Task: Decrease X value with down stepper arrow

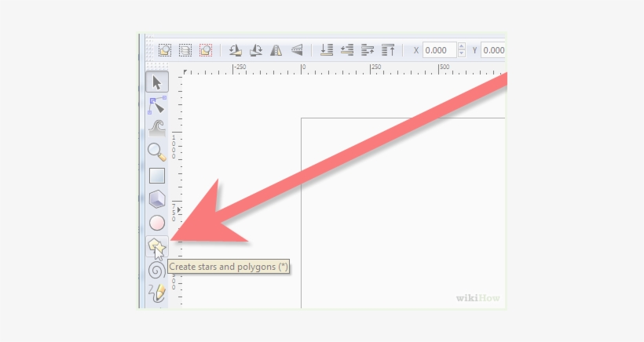Action: point(462,54)
